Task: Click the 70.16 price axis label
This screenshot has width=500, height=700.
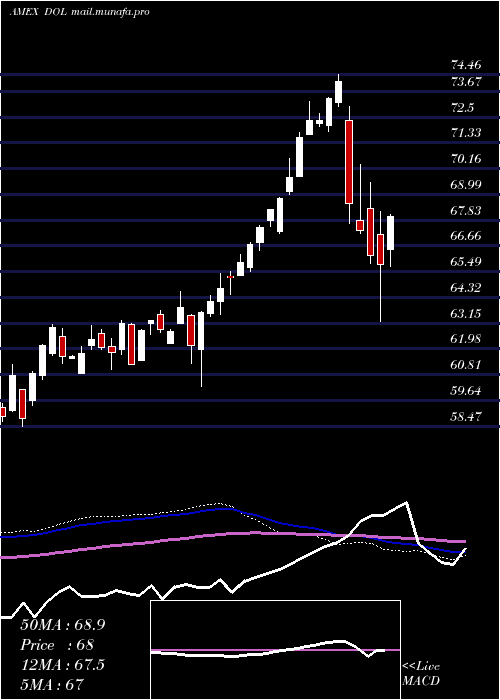Action: click(x=466, y=159)
